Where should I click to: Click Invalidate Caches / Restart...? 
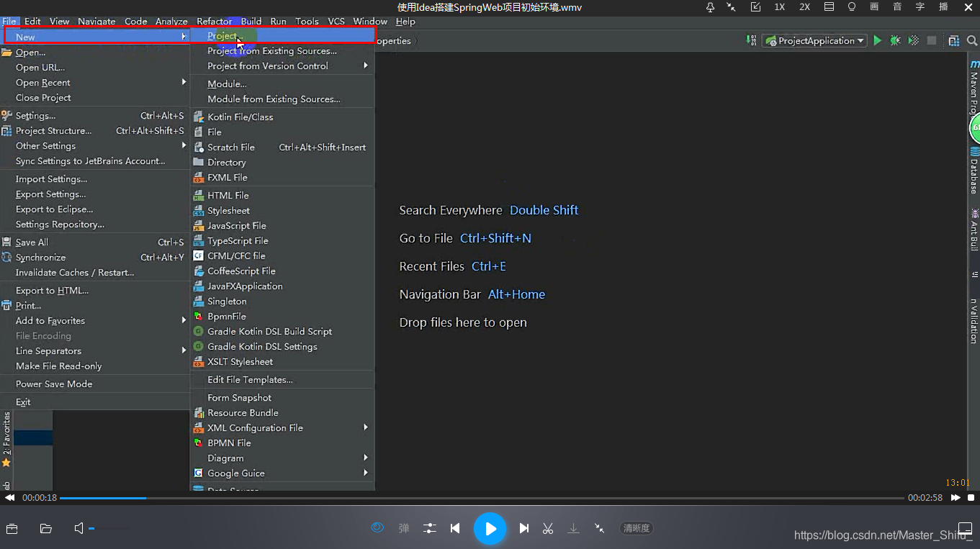pos(95,273)
